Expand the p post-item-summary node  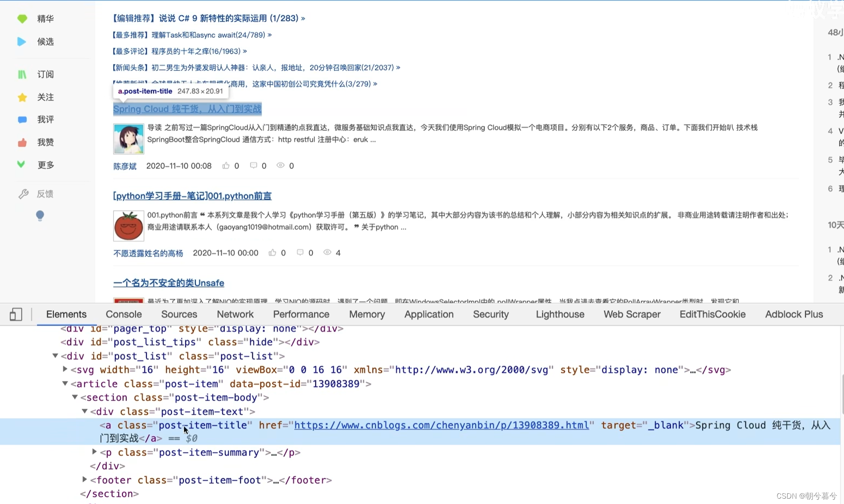[94, 452]
